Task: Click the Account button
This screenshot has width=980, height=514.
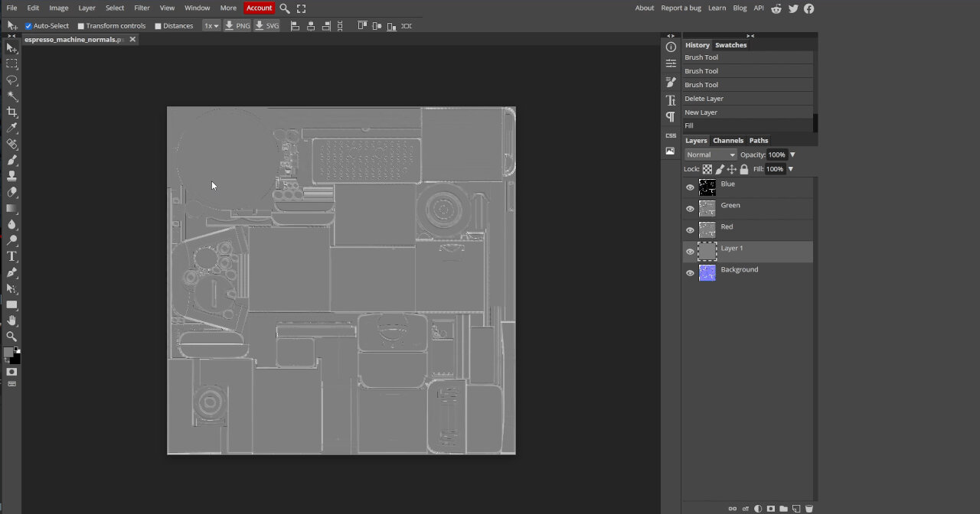Action: 259,8
